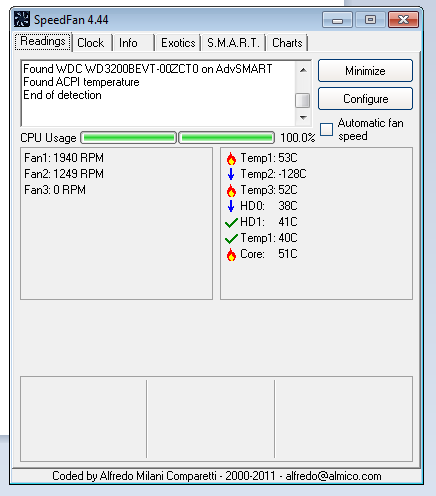Maximize the SpeedFan window
Viewport: 436px width, 496px height.
point(370,20)
